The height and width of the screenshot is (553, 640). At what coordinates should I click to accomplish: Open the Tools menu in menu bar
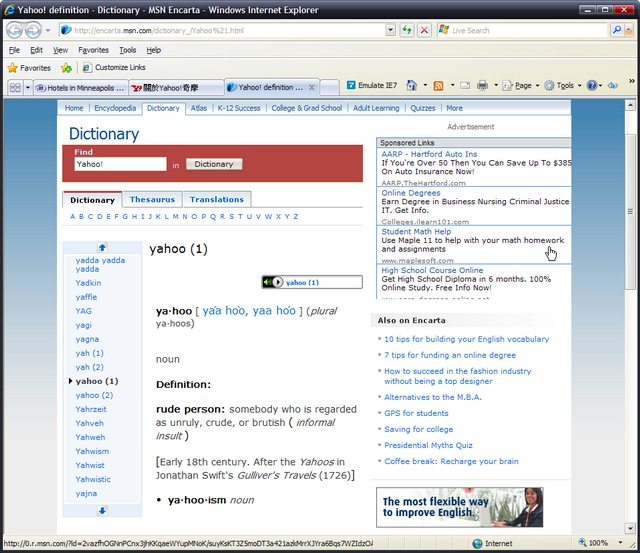coord(128,50)
